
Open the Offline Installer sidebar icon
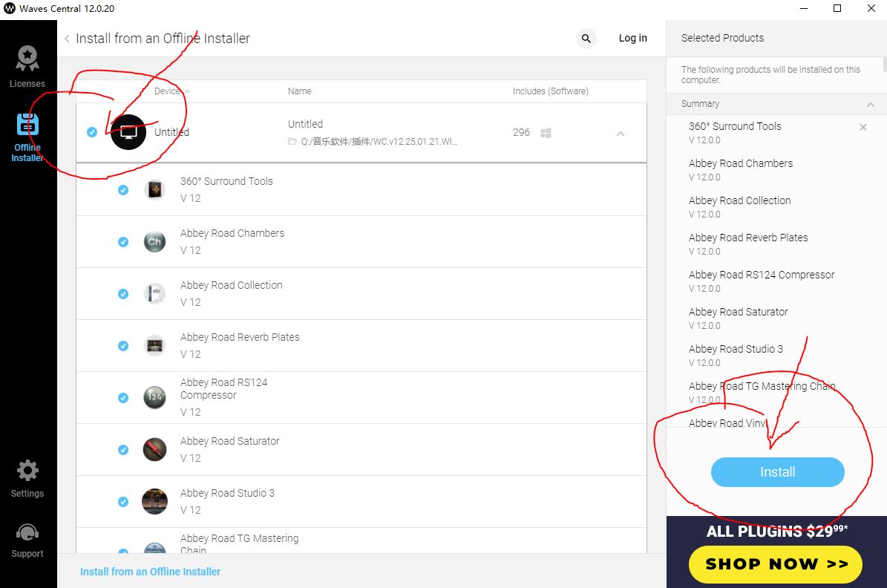(27, 125)
